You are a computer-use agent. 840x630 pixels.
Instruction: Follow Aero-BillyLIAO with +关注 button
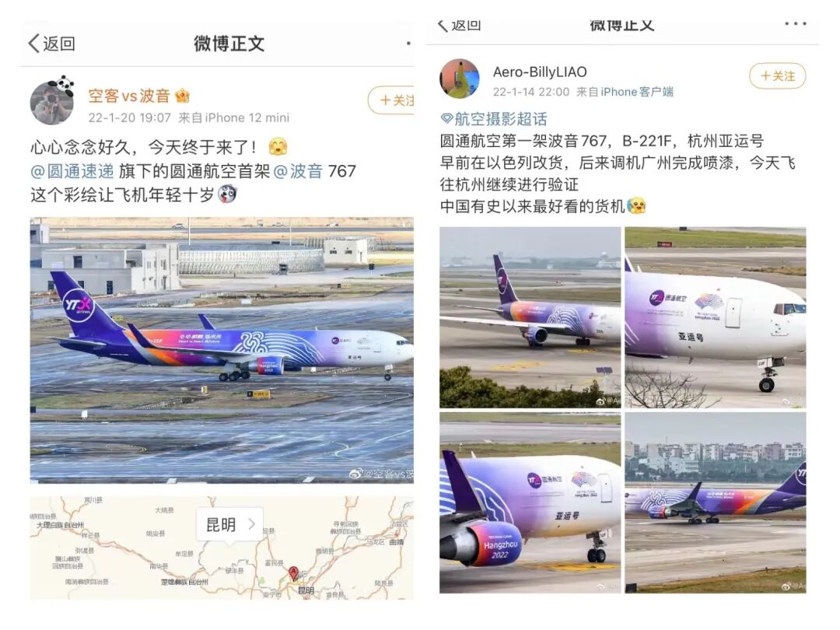777,76
